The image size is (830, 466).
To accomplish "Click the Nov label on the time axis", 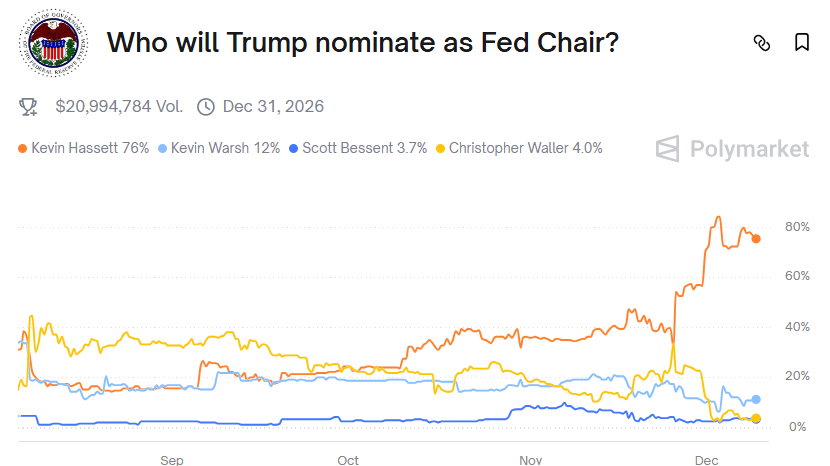I will pyautogui.click(x=530, y=460).
